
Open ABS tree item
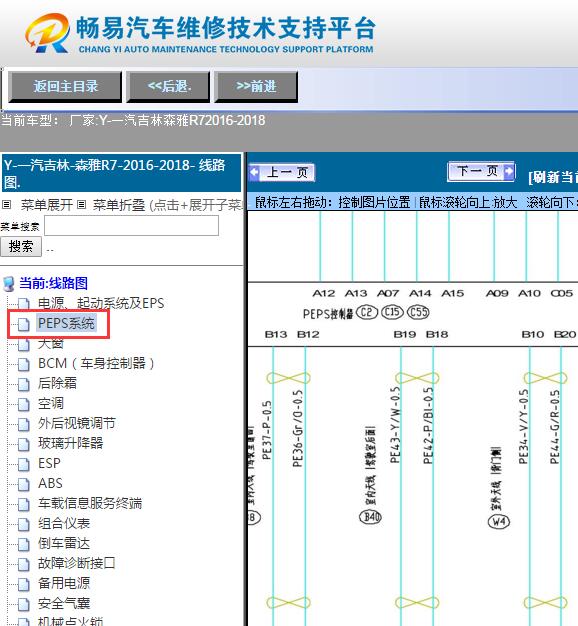tap(50, 483)
